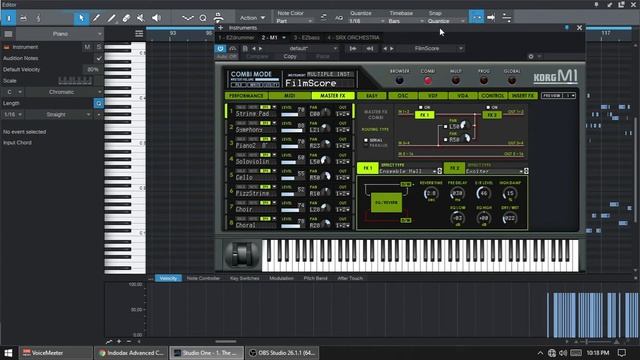The height and width of the screenshot is (360, 640).
Task: Toggle the autoscroll arrow icon
Action: click(x=491, y=18)
